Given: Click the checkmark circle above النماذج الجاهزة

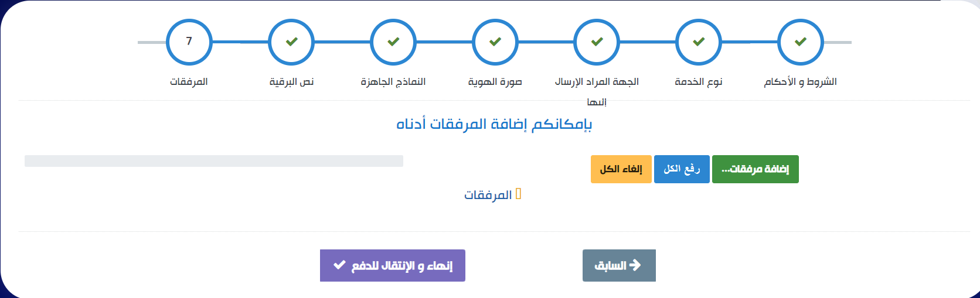Looking at the screenshot, I should pyautogui.click(x=393, y=42).
